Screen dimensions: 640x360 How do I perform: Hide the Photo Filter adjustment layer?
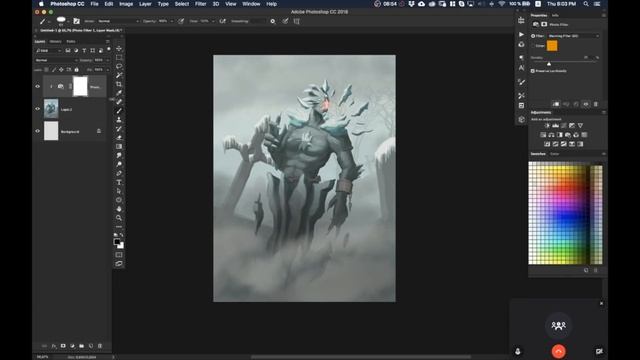click(x=38, y=87)
